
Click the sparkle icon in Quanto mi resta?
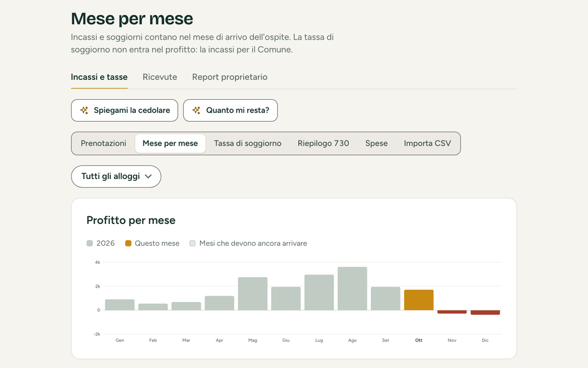coord(196,110)
